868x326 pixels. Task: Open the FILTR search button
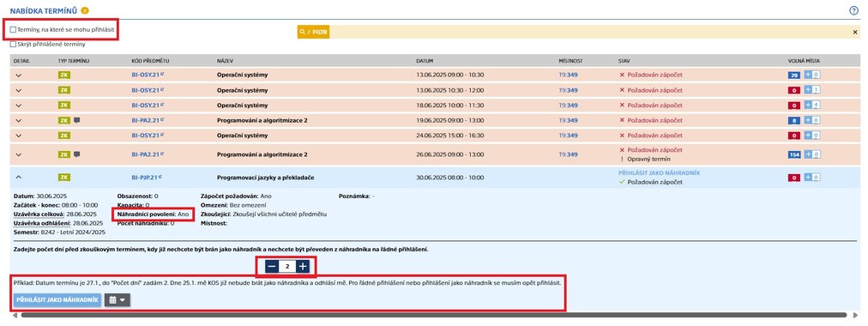[x=313, y=32]
